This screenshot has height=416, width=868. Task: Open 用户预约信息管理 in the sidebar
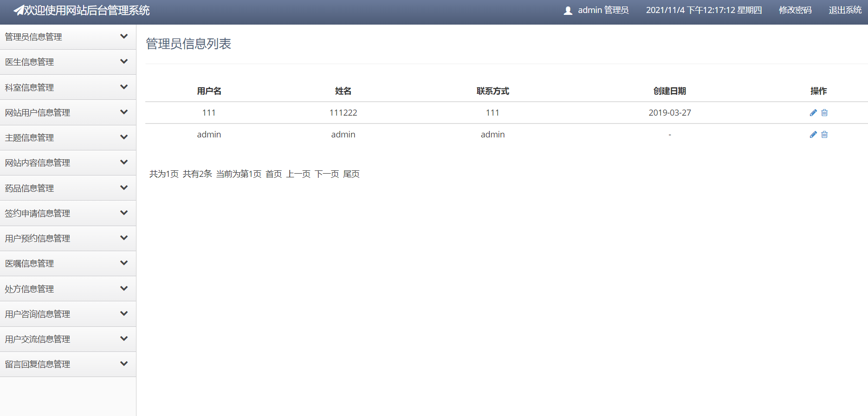(38, 238)
